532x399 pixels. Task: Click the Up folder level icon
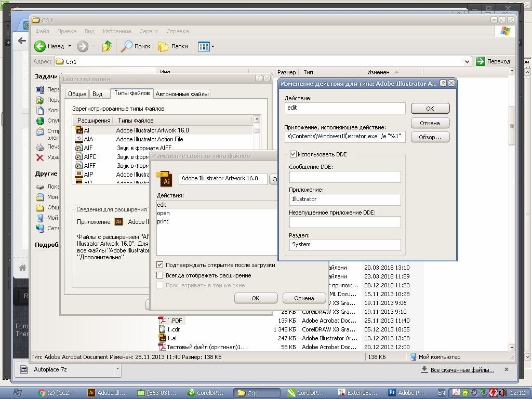point(107,46)
